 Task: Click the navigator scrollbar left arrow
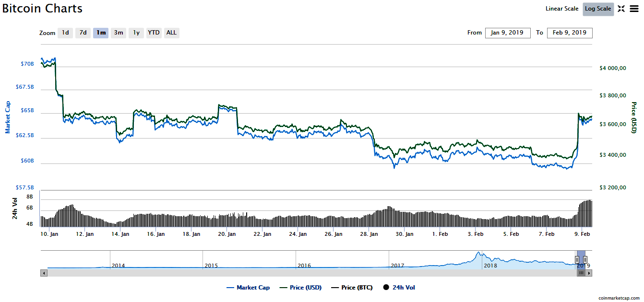pyautogui.click(x=44, y=273)
